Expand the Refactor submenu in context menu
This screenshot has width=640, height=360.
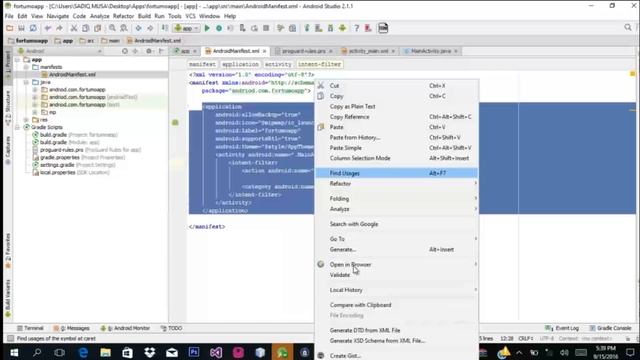[396, 184]
